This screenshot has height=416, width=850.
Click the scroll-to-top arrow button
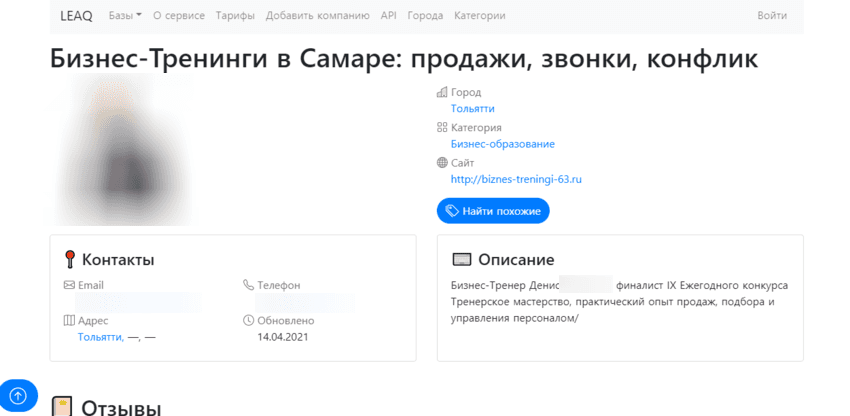click(18, 396)
